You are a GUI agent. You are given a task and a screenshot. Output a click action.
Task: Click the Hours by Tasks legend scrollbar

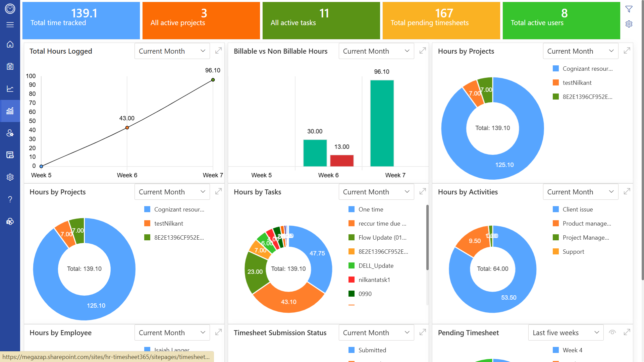click(427, 237)
